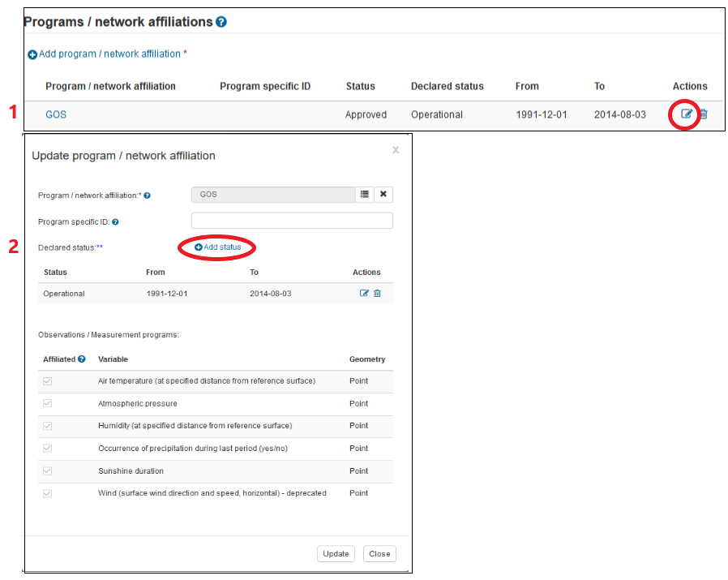
Task: Click the Update button
Action: pyautogui.click(x=336, y=553)
